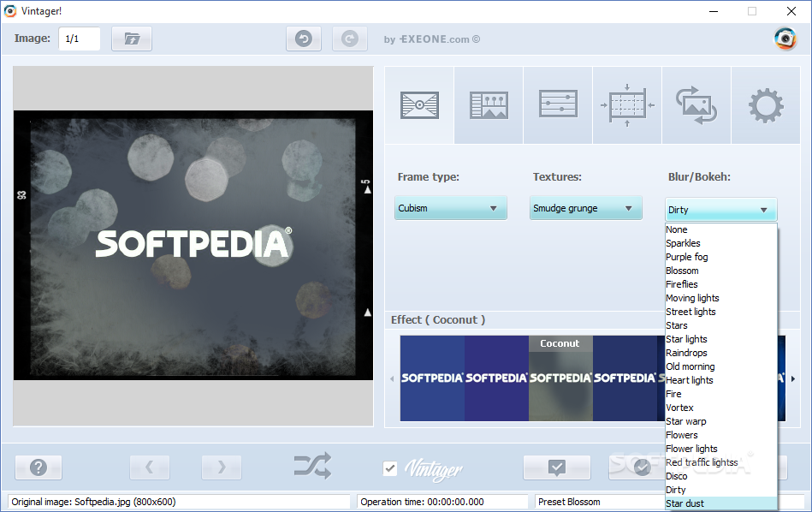Select Flowers bokeh option
812x512 pixels.
[x=720, y=435]
